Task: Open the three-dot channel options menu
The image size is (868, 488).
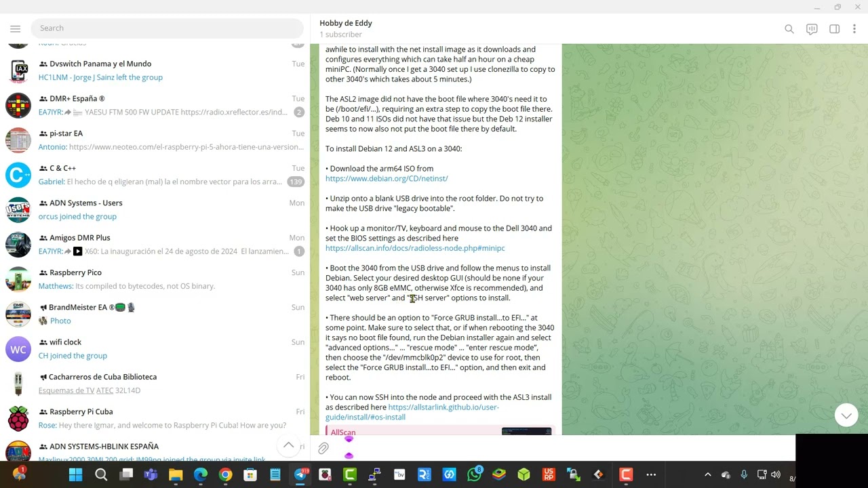Action: (x=854, y=29)
